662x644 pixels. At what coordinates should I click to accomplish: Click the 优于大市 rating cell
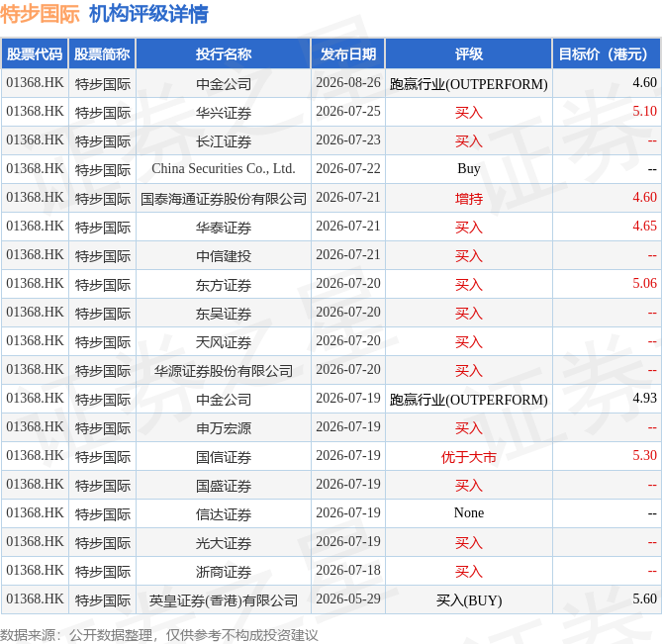point(469,457)
